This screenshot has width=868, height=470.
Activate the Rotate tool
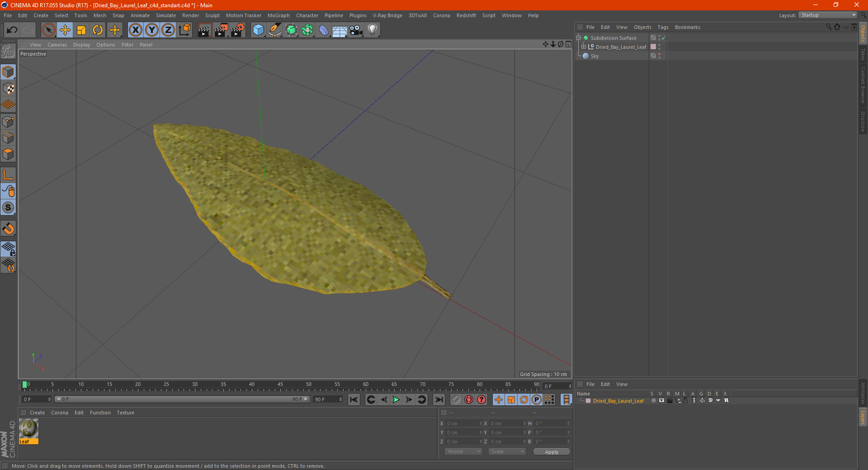98,30
